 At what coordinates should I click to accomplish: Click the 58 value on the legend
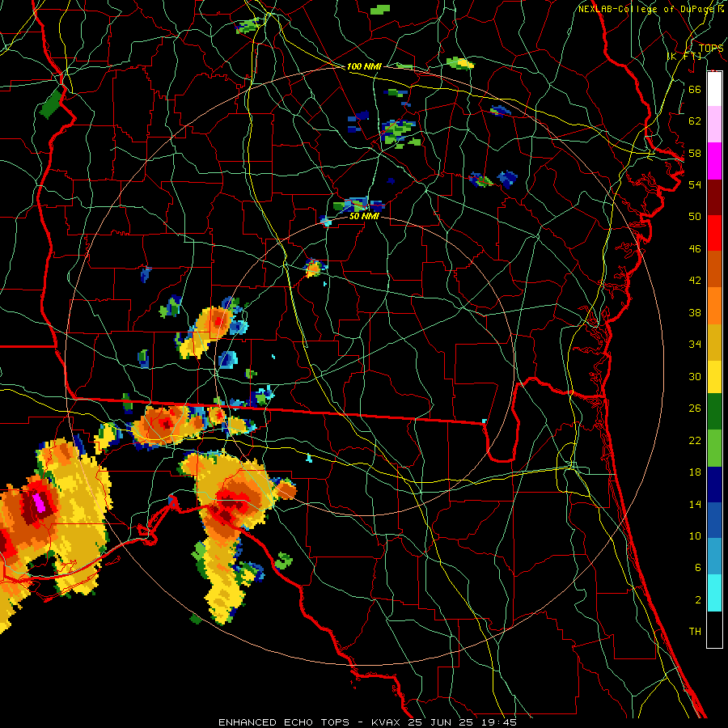pos(695,153)
